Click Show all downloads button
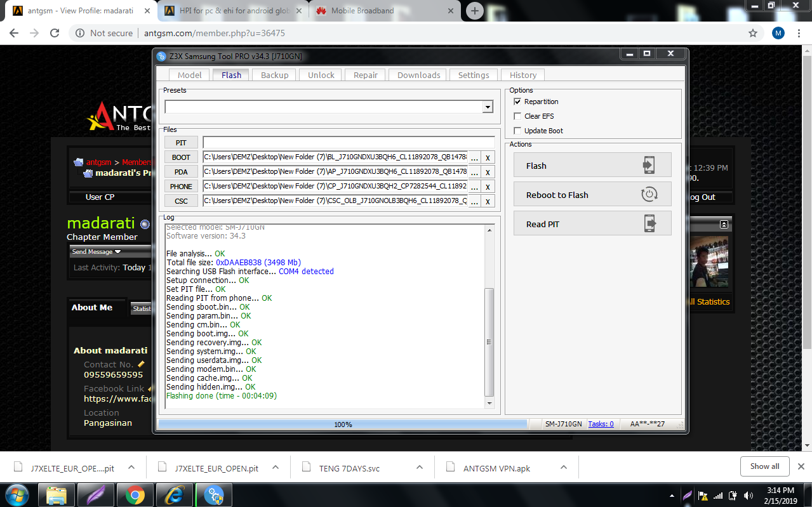 pyautogui.click(x=764, y=466)
